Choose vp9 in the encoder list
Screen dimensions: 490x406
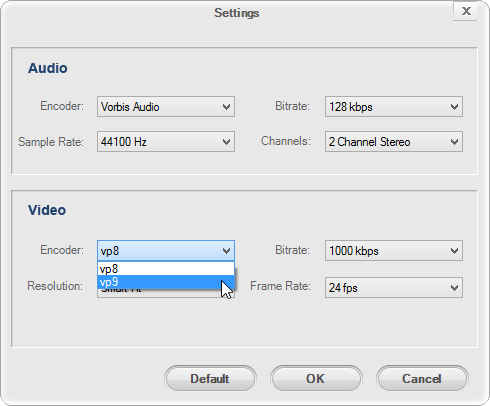[x=166, y=282]
